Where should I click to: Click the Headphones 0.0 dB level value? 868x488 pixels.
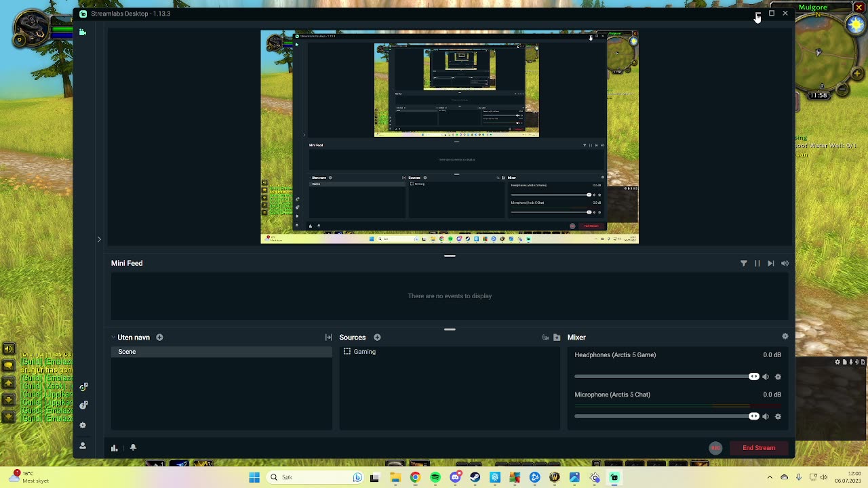click(x=772, y=355)
